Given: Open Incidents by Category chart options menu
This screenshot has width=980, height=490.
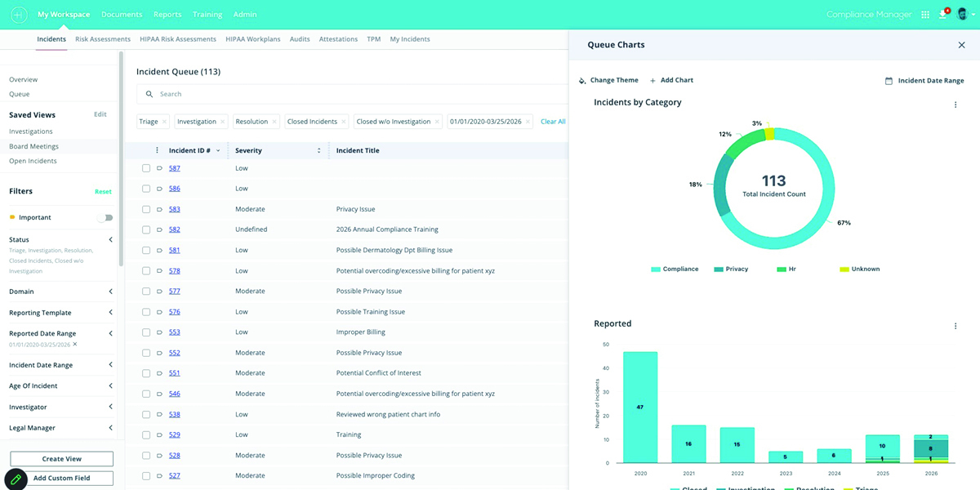Looking at the screenshot, I should (x=955, y=105).
